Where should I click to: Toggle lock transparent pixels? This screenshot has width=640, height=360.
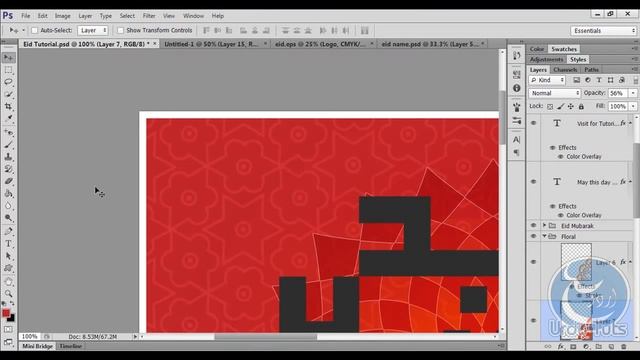pyautogui.click(x=550, y=107)
